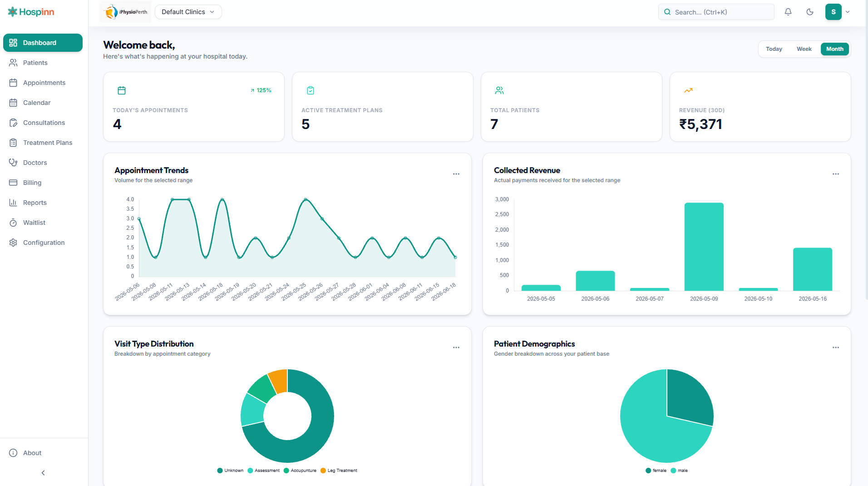Click Active Treatment Plans clipboard icon
Viewport: 868px width, 486px height.
click(311, 90)
